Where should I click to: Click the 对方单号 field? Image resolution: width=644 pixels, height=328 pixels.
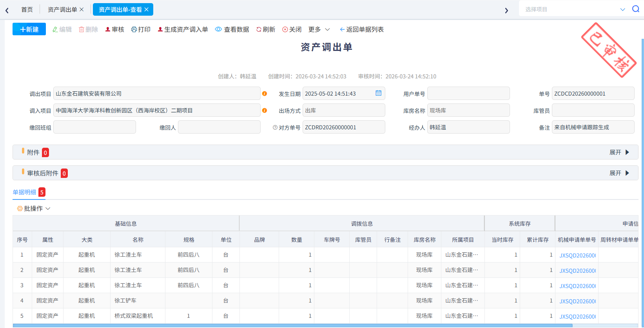tap(344, 127)
